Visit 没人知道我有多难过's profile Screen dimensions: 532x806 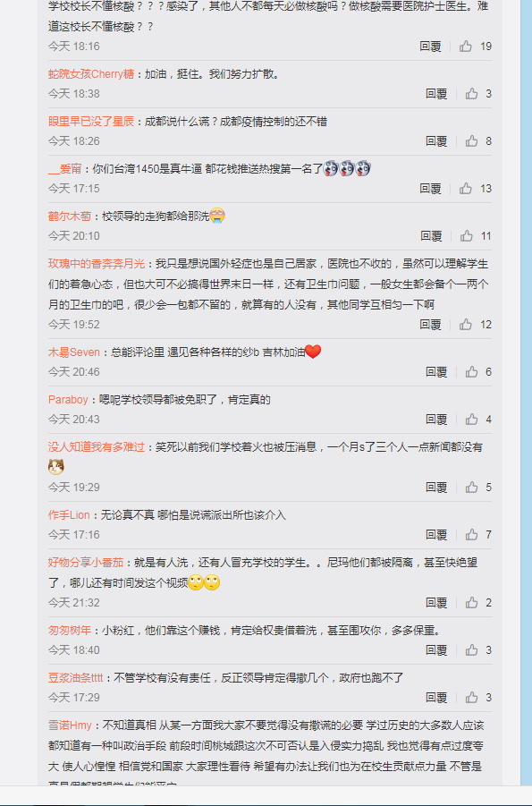(x=97, y=446)
